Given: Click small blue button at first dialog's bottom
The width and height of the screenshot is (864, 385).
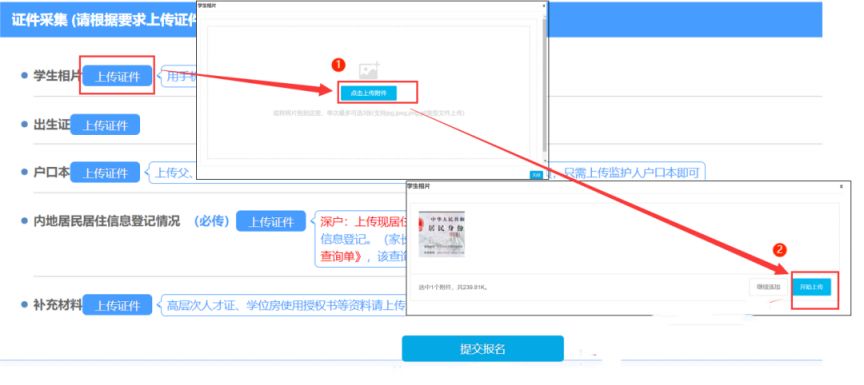Looking at the screenshot, I should (536, 175).
